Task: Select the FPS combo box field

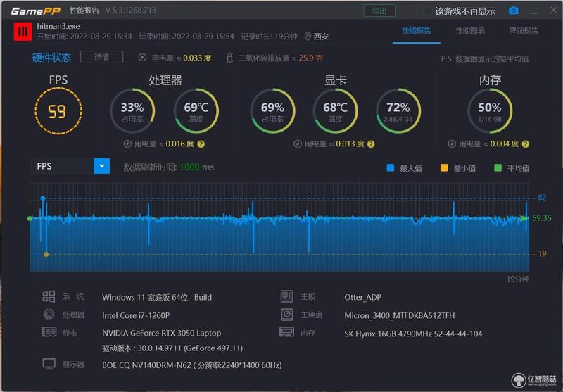Action: click(70, 166)
